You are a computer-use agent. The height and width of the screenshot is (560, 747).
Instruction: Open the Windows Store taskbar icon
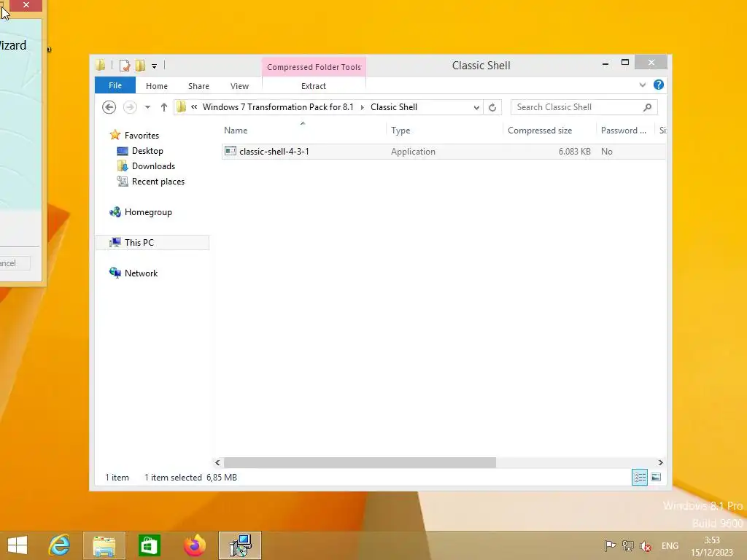(149, 545)
